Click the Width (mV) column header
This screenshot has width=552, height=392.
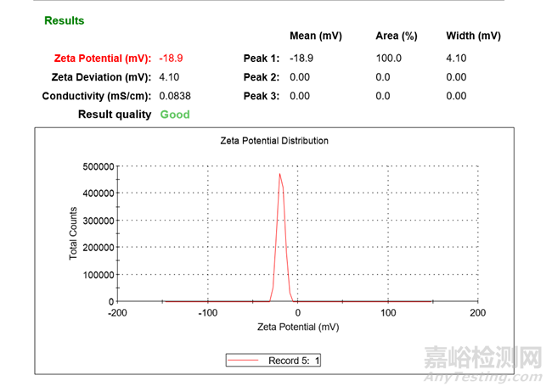point(473,36)
